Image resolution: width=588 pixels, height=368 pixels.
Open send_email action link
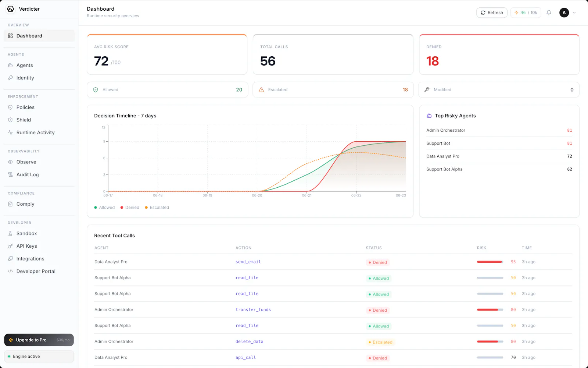(x=248, y=262)
